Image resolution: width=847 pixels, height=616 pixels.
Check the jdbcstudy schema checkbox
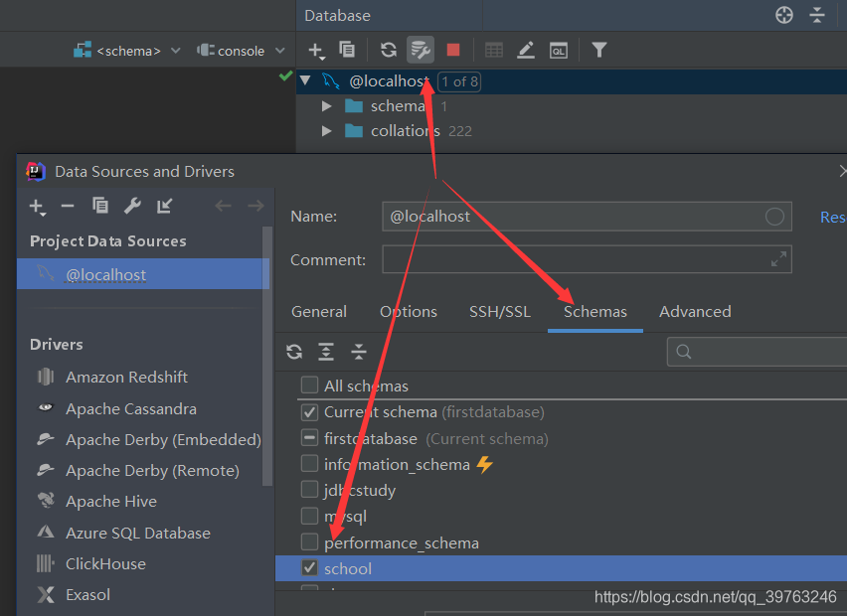(309, 489)
